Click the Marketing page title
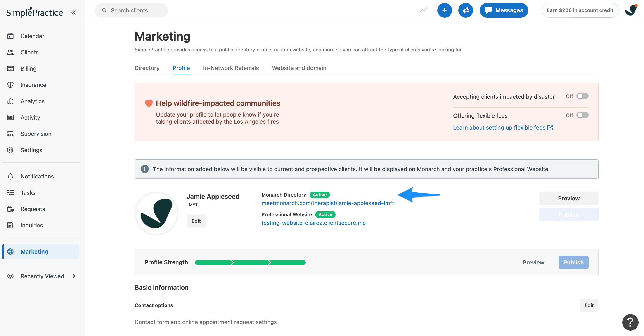Screen dimensions: 644x336 tap(162, 36)
